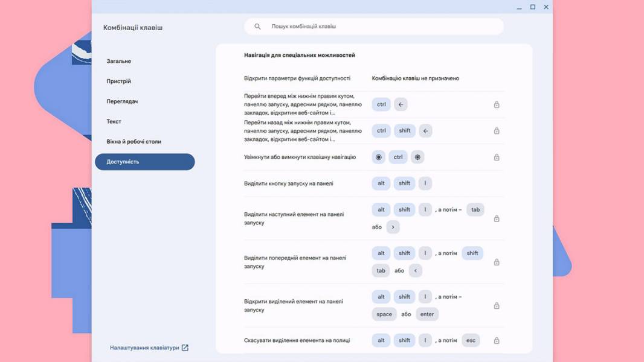Image resolution: width=644 pixels, height=362 pixels.
Task: Click 'Увімкнути або вимкнути клавішну навігацію' label
Action: [x=300, y=157]
